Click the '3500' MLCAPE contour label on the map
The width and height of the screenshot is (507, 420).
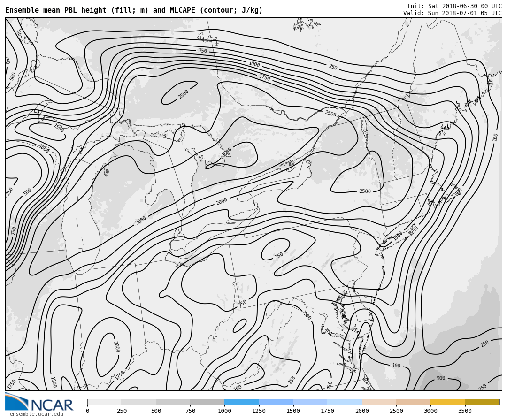point(227,152)
